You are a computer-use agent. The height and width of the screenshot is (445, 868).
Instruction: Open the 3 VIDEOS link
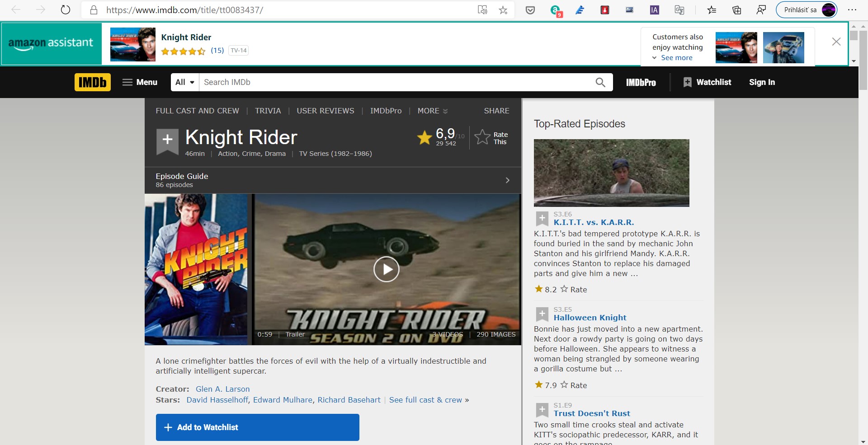[x=448, y=334]
